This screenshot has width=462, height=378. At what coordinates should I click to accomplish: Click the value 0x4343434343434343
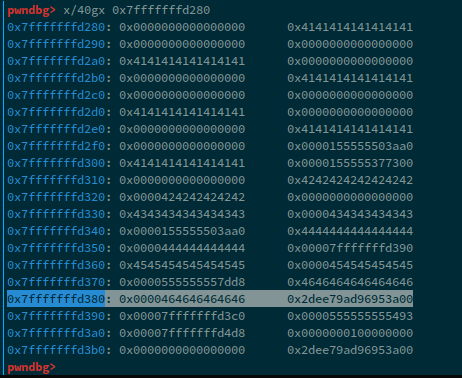tap(182, 214)
